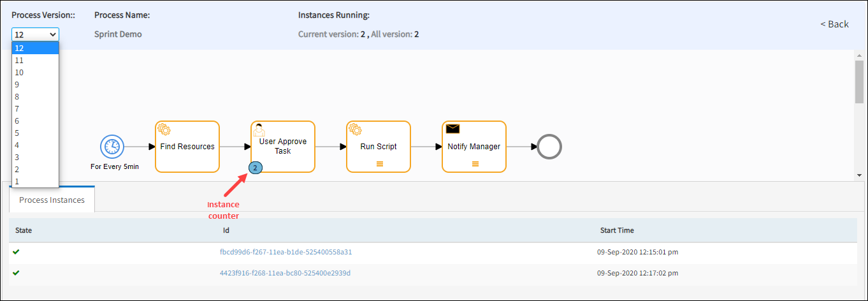Click the end event circle
The width and height of the screenshot is (868, 301).
coord(549,147)
